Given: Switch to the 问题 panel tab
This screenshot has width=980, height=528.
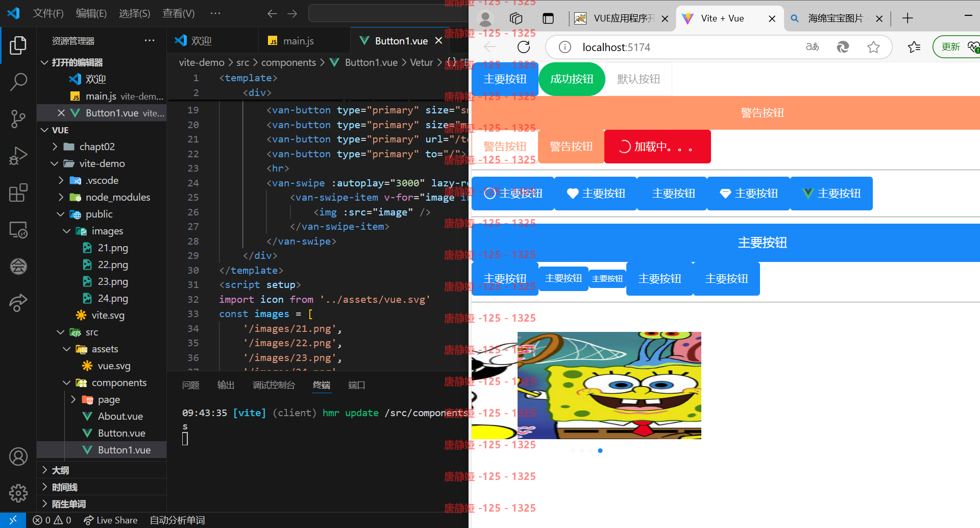Looking at the screenshot, I should 191,385.
